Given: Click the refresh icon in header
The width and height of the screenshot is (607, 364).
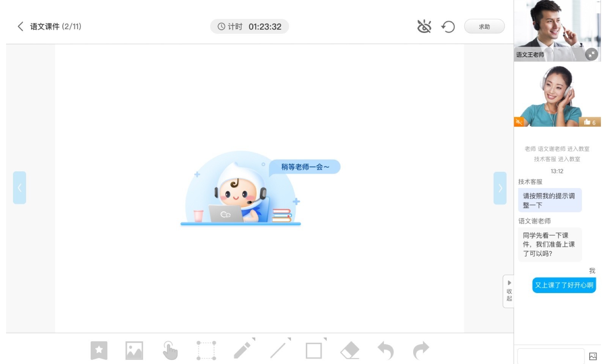Looking at the screenshot, I should pos(448,27).
